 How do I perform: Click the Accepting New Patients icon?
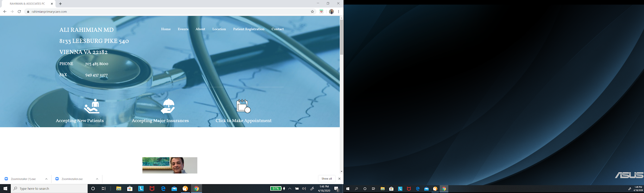coord(92,106)
